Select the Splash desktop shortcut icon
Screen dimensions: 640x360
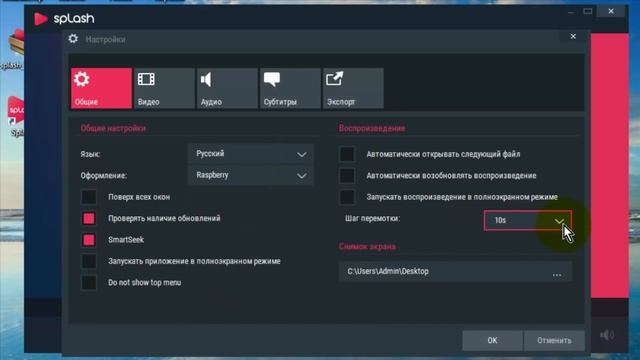tap(16, 111)
